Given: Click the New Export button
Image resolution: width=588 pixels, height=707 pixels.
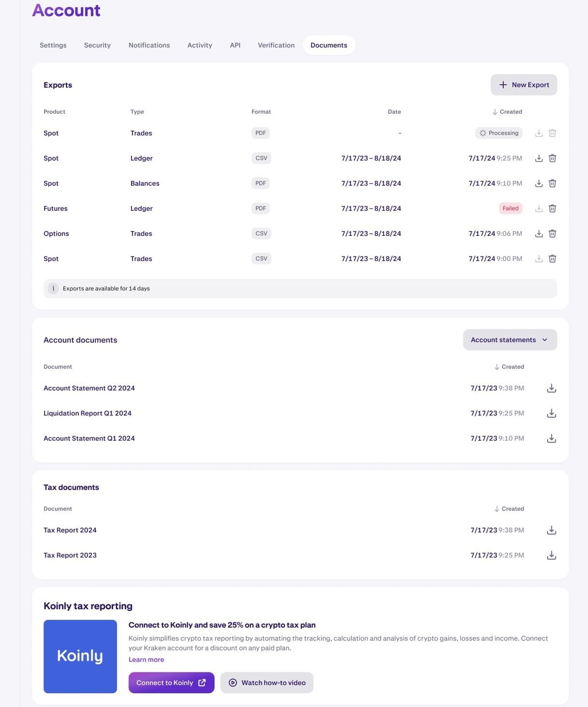Looking at the screenshot, I should point(524,85).
